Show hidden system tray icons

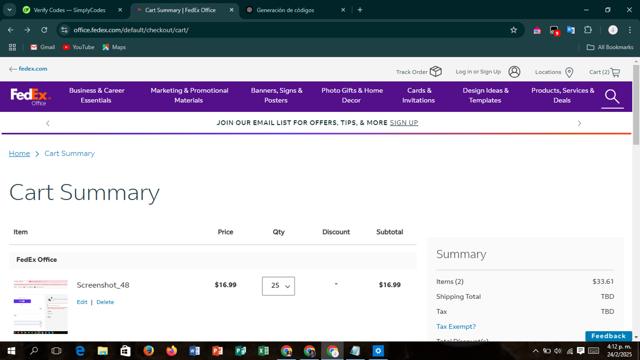point(536,351)
